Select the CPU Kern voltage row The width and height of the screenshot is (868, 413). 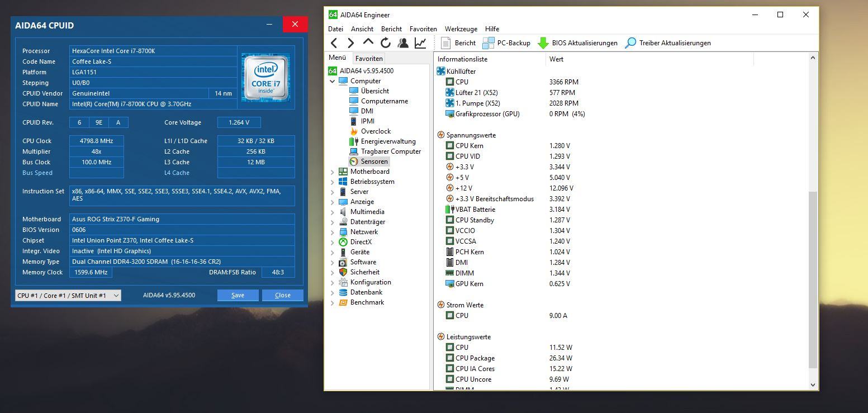tap(622, 146)
